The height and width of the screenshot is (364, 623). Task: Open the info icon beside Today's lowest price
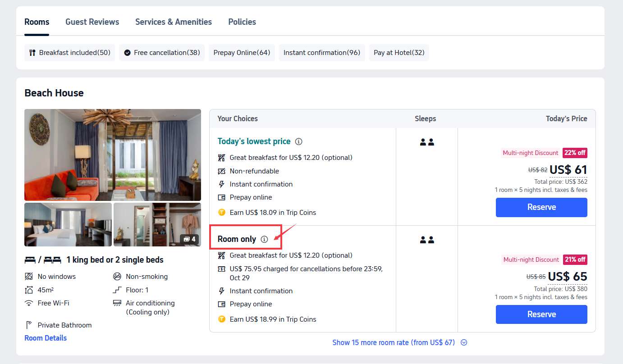[298, 141]
